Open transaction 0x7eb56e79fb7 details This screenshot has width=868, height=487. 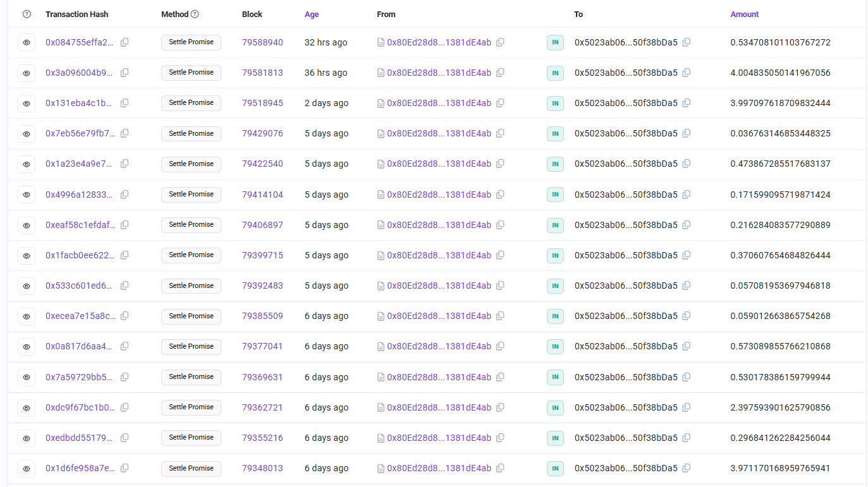pos(77,133)
